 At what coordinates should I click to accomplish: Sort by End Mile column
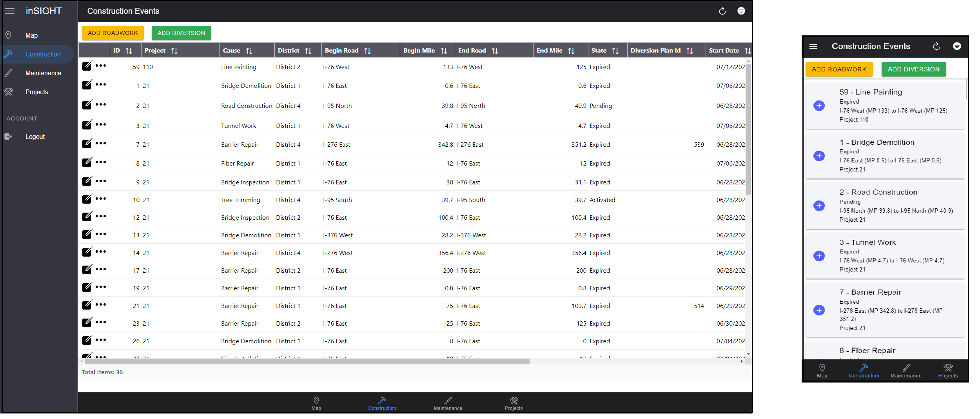click(x=571, y=51)
